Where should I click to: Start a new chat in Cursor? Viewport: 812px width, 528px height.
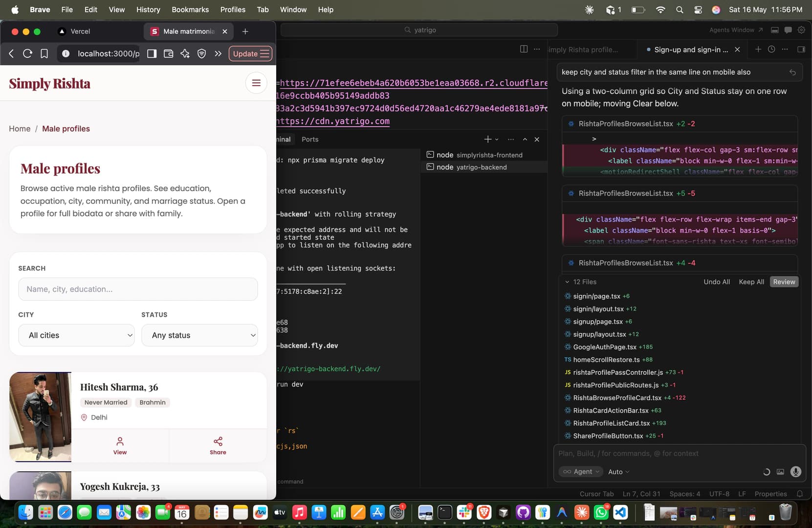click(x=758, y=49)
